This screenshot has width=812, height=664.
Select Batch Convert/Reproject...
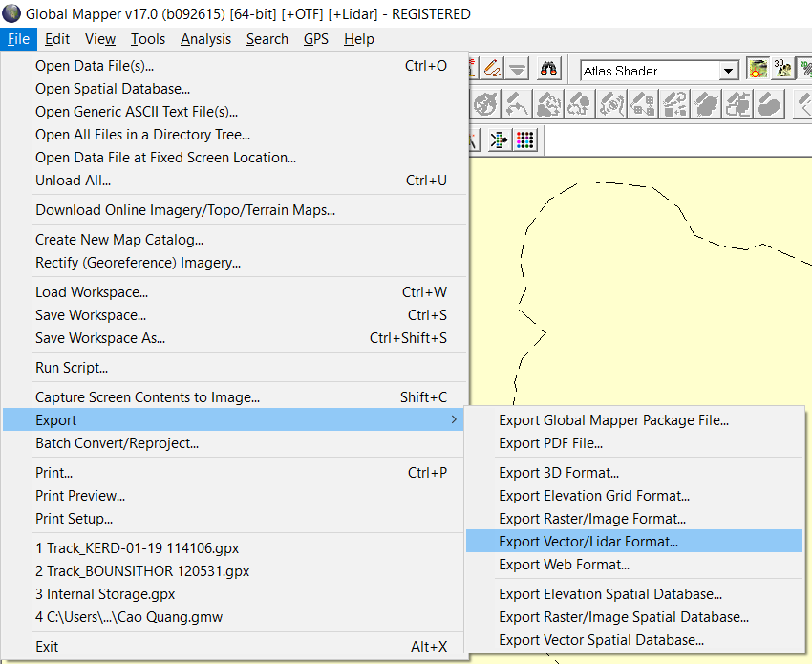point(235,443)
